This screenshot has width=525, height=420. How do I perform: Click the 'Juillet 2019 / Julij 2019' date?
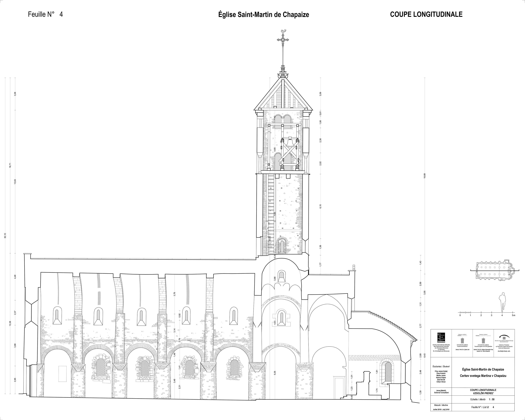441,409
